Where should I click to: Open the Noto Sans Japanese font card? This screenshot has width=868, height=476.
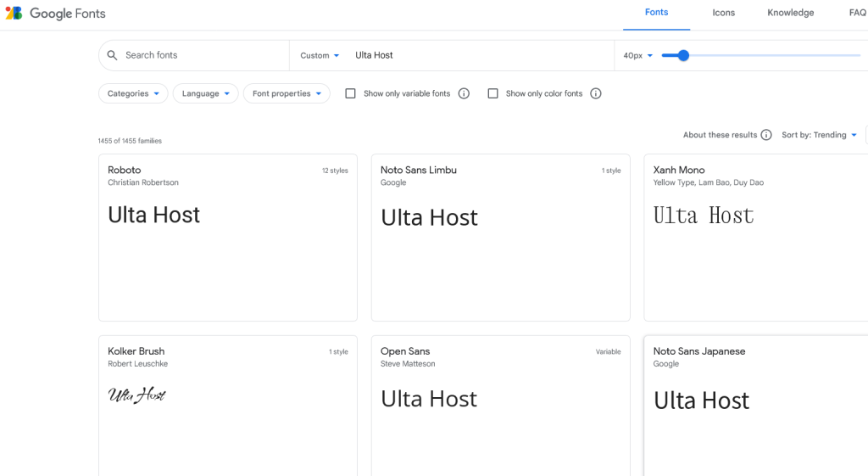tap(755, 406)
